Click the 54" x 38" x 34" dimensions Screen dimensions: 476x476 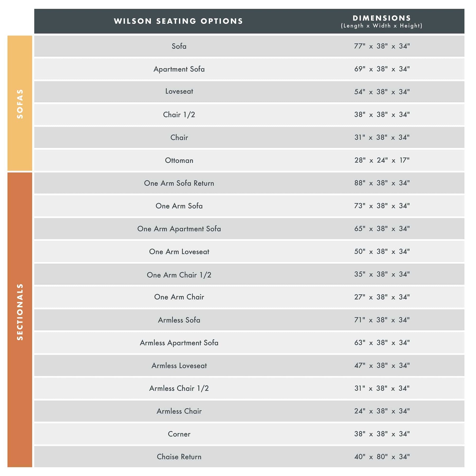coord(382,92)
